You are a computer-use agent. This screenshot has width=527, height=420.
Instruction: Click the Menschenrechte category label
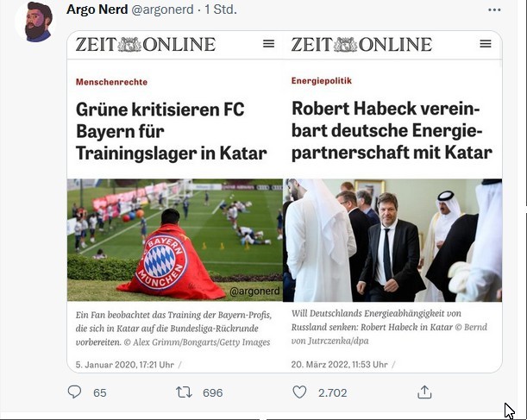coord(111,82)
